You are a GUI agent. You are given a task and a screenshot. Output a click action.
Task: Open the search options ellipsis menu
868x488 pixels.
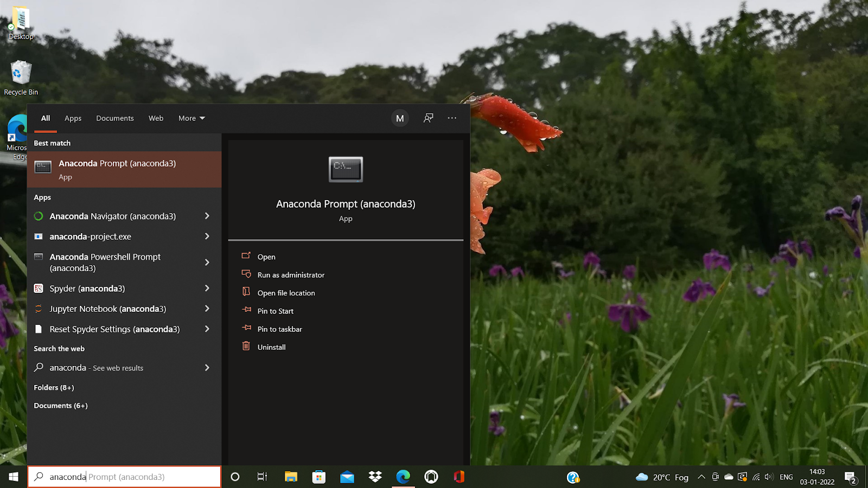coord(452,118)
